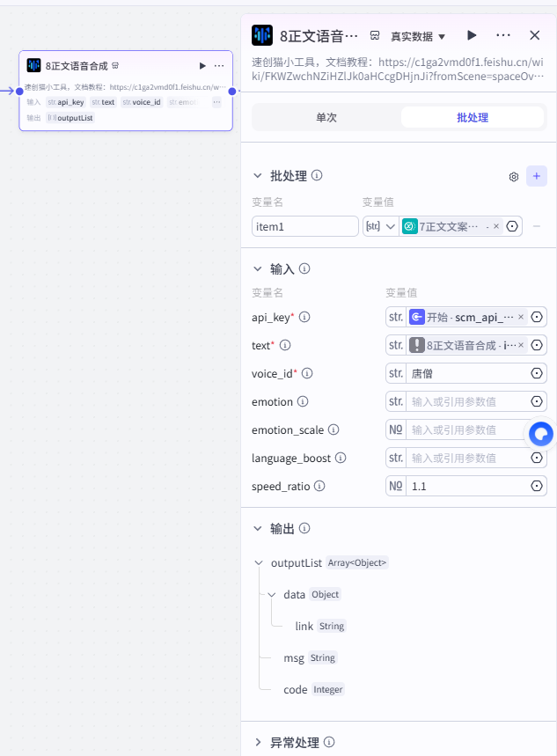The width and height of the screenshot is (557, 756).
Task: Click the panel header plugin logo icon
Action: (x=262, y=36)
